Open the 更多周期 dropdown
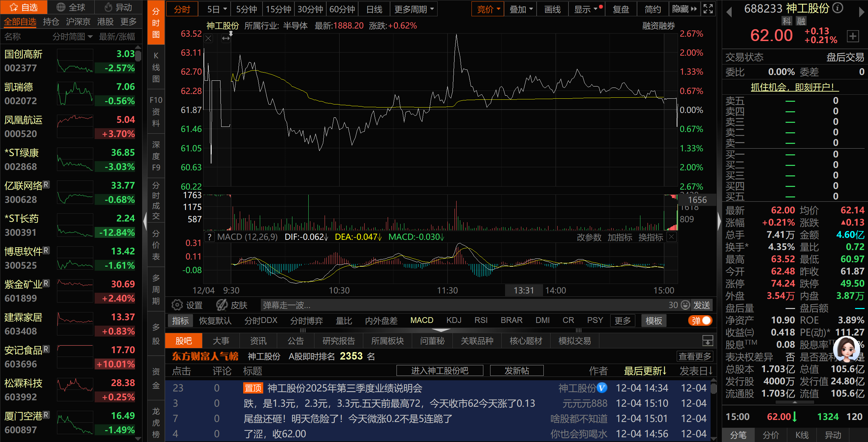This screenshot has height=442, width=868. click(414, 9)
